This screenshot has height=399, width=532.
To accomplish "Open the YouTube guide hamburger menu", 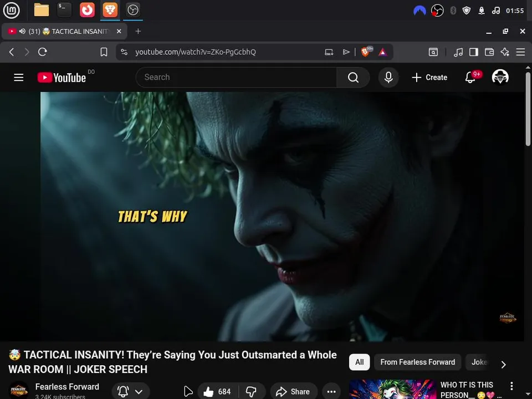I will 19,78.
